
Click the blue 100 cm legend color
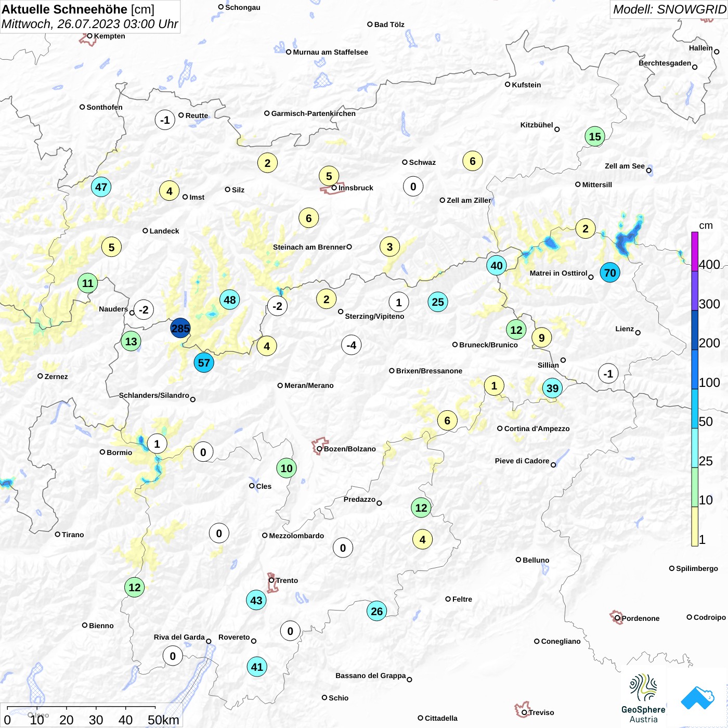click(x=695, y=369)
